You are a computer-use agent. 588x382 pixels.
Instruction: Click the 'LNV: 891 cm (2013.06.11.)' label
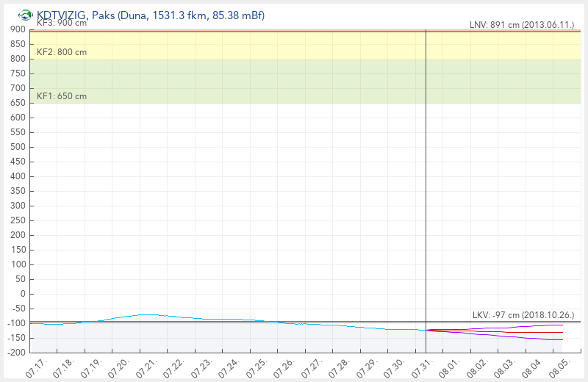click(522, 25)
